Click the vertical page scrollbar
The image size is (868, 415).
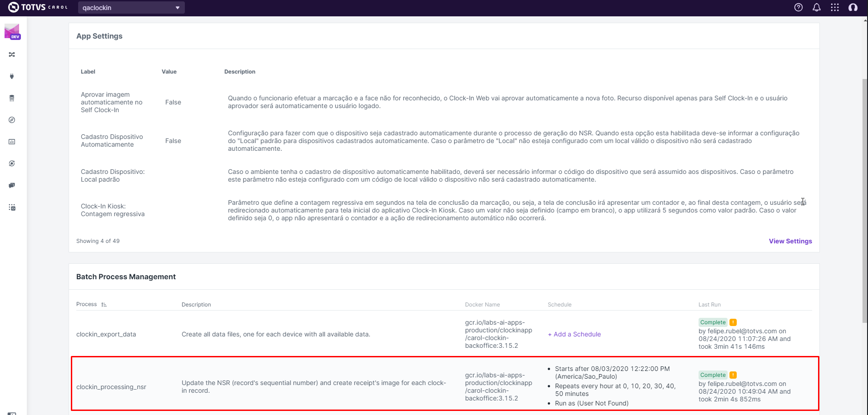pos(865,200)
